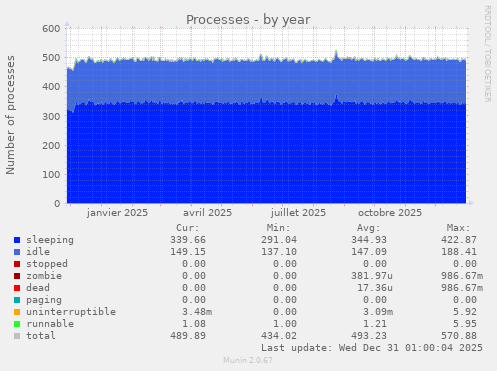497x371 pixels.
Task: Click uninterruptible average value 3.09m
Action: click(378, 312)
